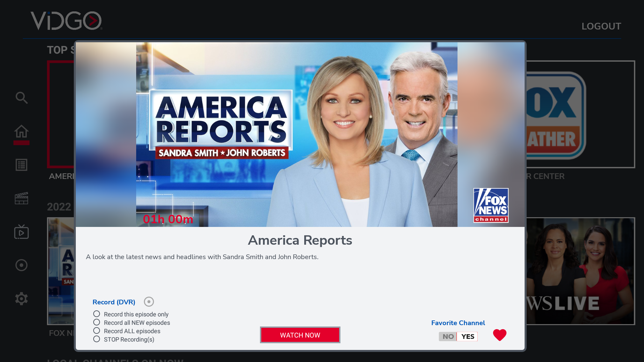Open movies clapperboard icon in sidebar
Image resolution: width=644 pixels, height=362 pixels.
tap(21, 198)
